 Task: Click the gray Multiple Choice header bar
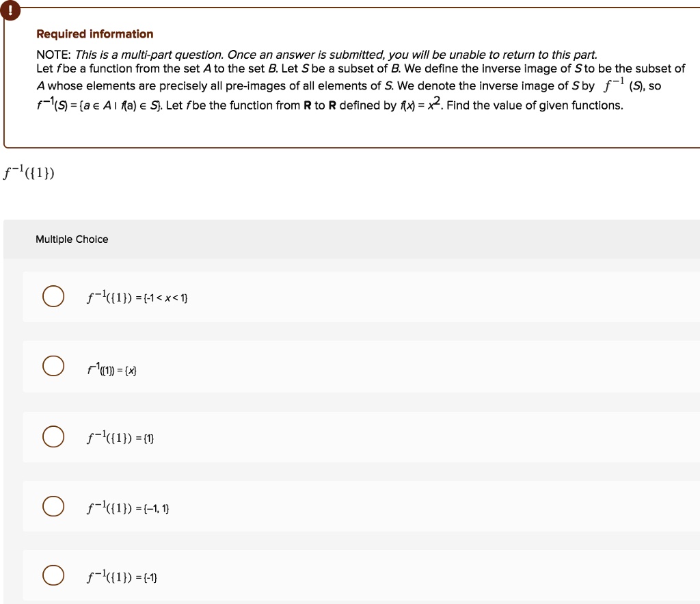coord(350,239)
